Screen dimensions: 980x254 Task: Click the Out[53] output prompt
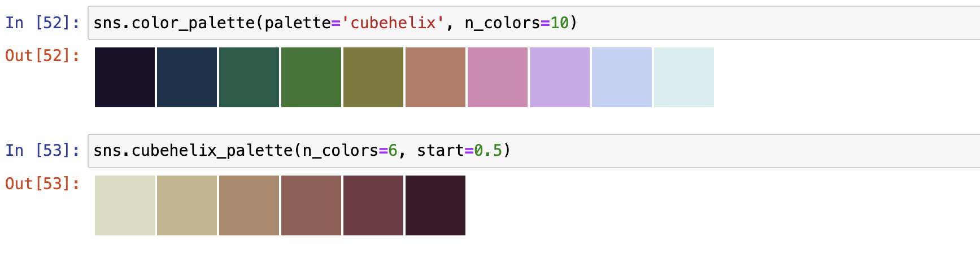click(43, 184)
